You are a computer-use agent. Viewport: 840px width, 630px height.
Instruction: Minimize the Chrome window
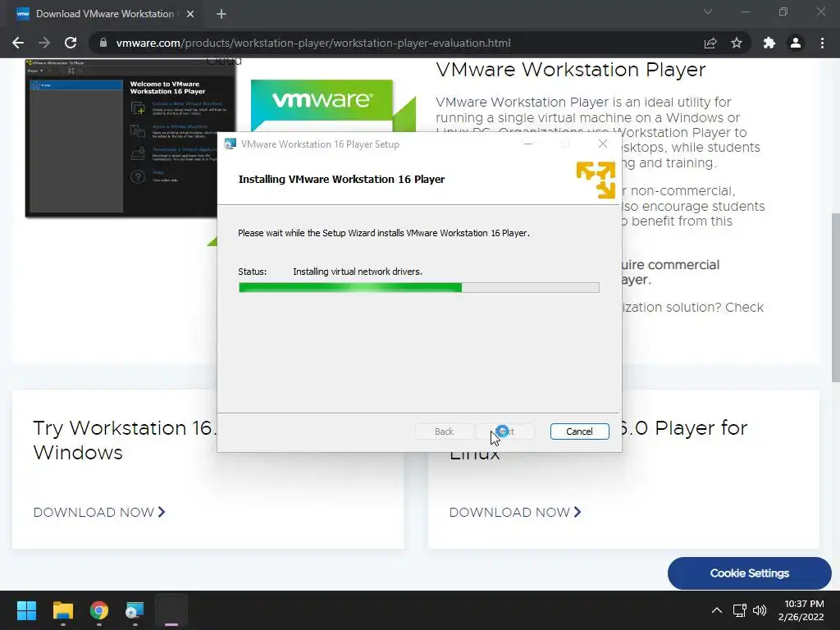[746, 11]
